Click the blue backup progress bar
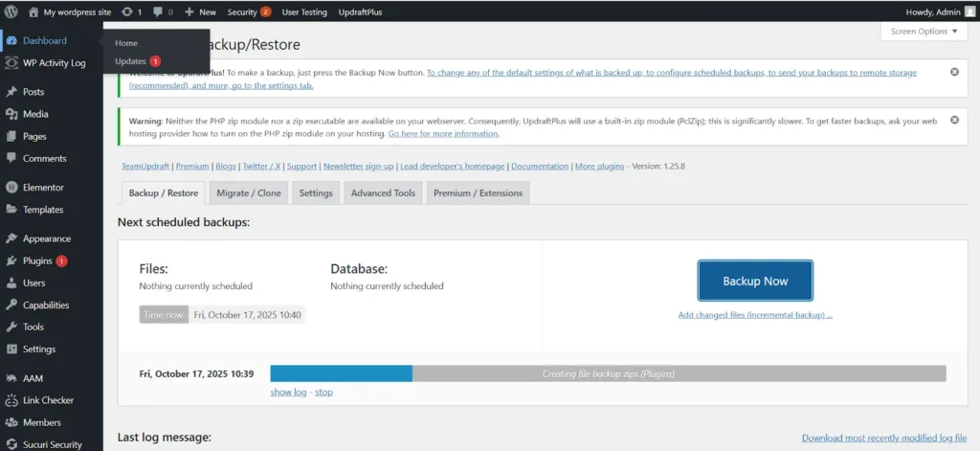 point(342,373)
